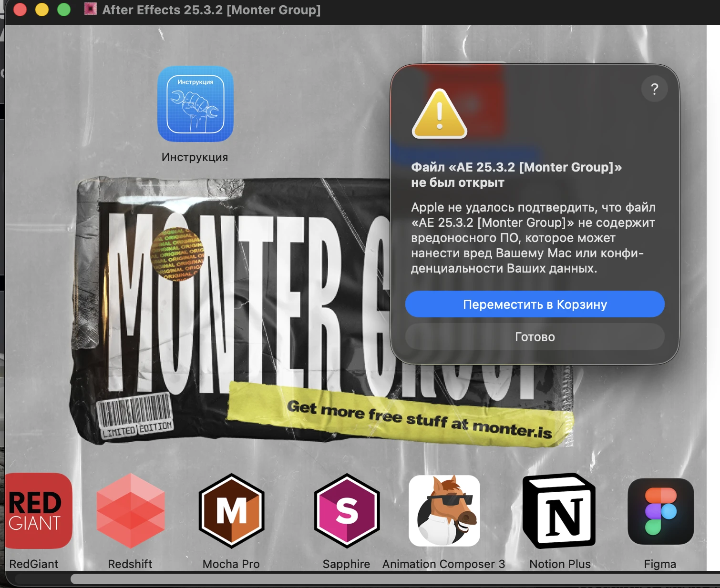The height and width of the screenshot is (588, 720).
Task: Click the Notion Plus label text
Action: 560,564
